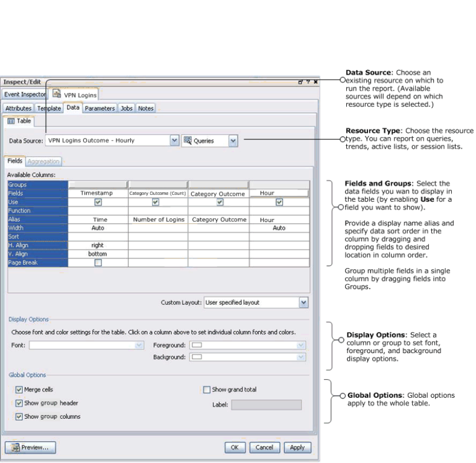Viewport: 476px width, 463px height.
Task: Open the Foreground color dropdown arrow
Action: tap(301, 345)
